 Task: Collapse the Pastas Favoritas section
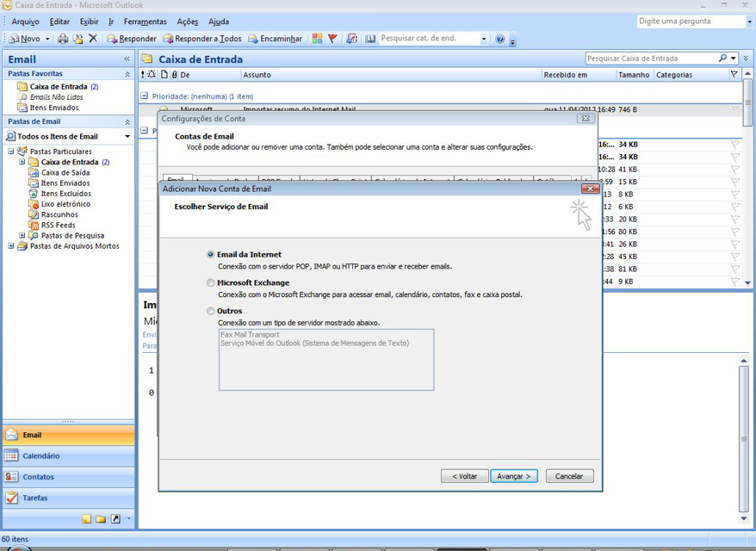coord(127,74)
